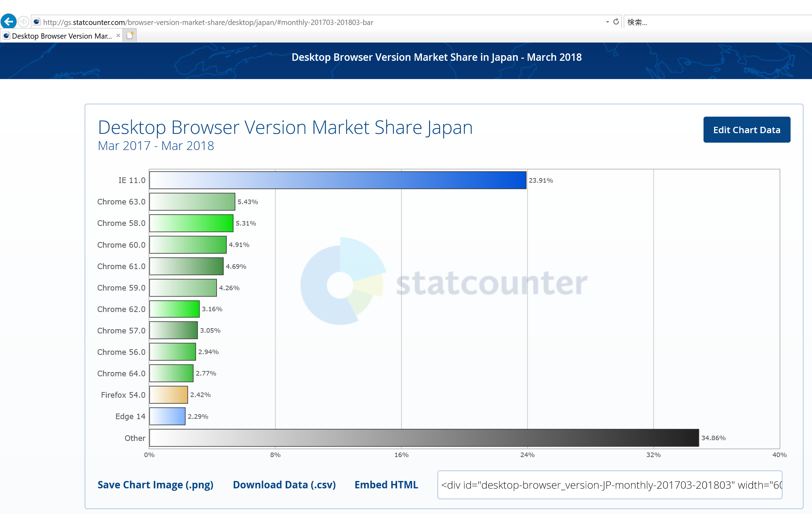
Task: Select the Desktop Browser Version Mar tab
Action: (60, 35)
